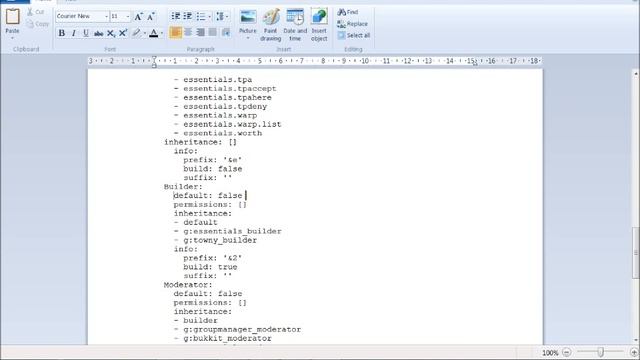Image resolution: width=640 pixels, height=360 pixels.
Task: Click the '- g:towny_builder' line
Action: [x=216, y=240]
